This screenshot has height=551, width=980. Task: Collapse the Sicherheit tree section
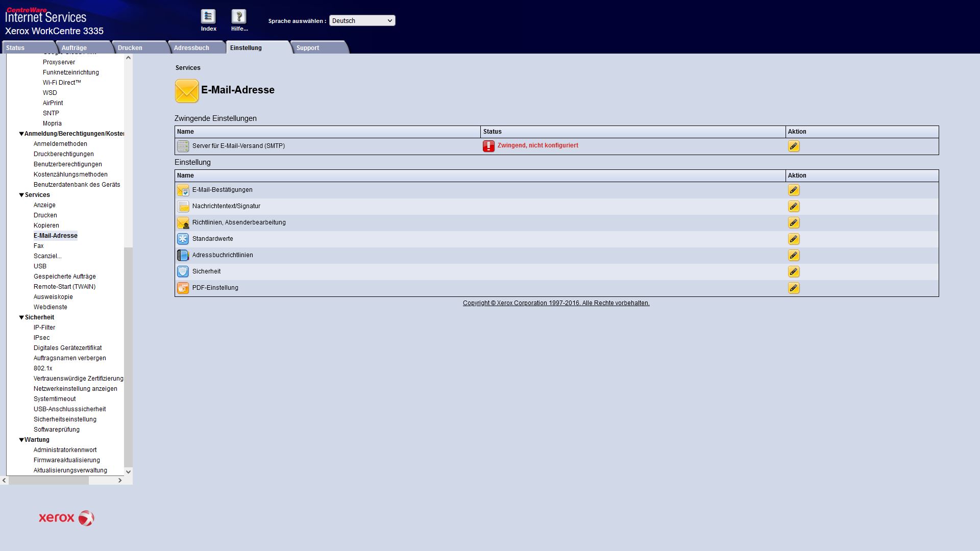(21, 317)
